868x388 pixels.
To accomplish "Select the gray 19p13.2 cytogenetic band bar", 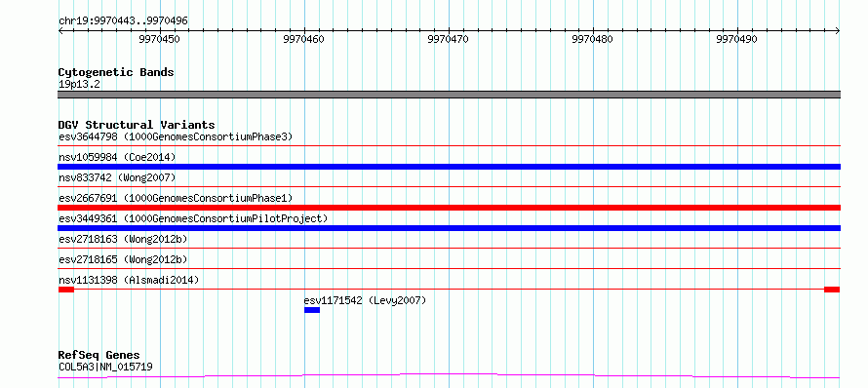I will 449,95.
